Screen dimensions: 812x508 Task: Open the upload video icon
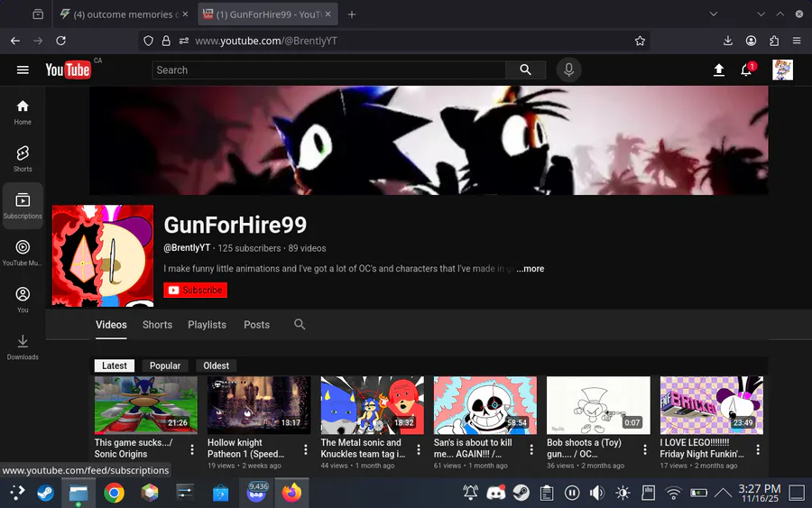pos(719,69)
